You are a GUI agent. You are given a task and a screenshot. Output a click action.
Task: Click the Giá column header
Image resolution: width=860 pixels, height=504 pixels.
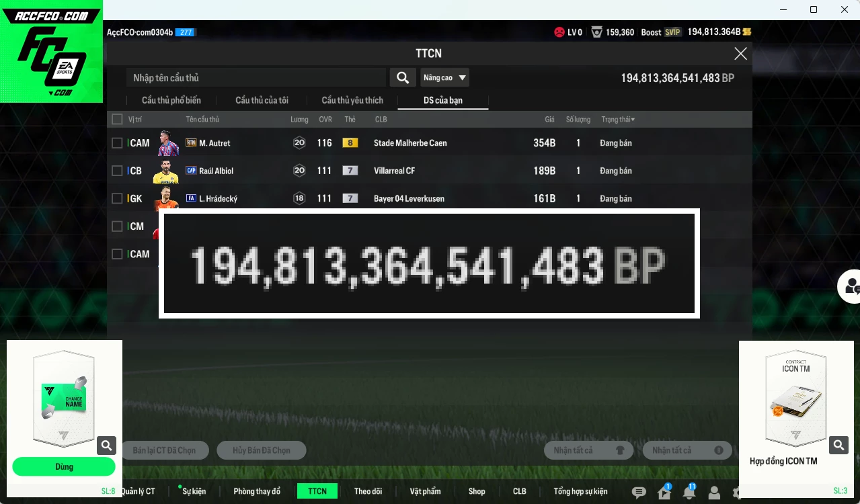(x=549, y=120)
